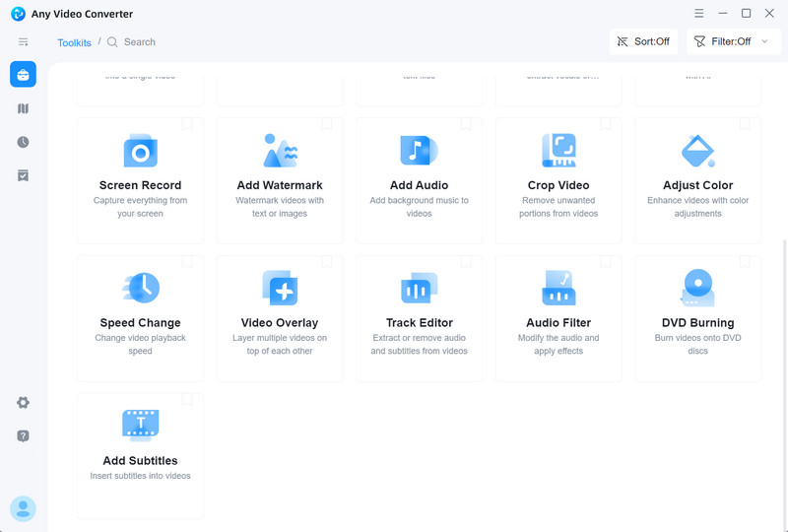Viewport: 788px width, 532px height.
Task: Bookmark the Track Editor card
Action: click(466, 261)
